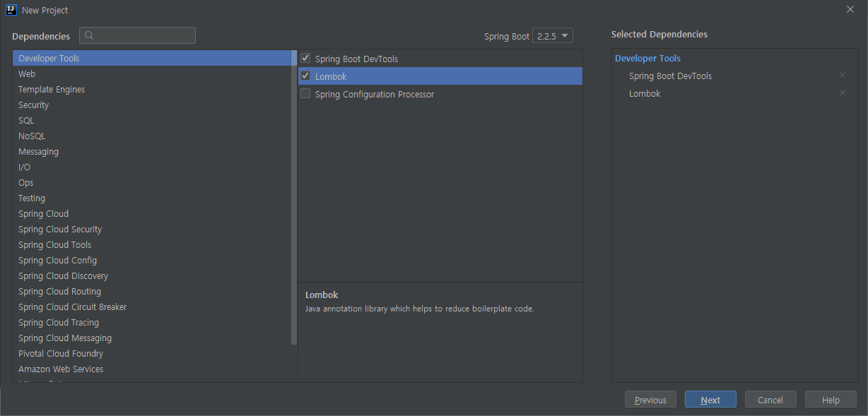Click the search magnifier icon in Dependencies field
Screen dimensions: 868x416
pyautogui.click(x=89, y=35)
